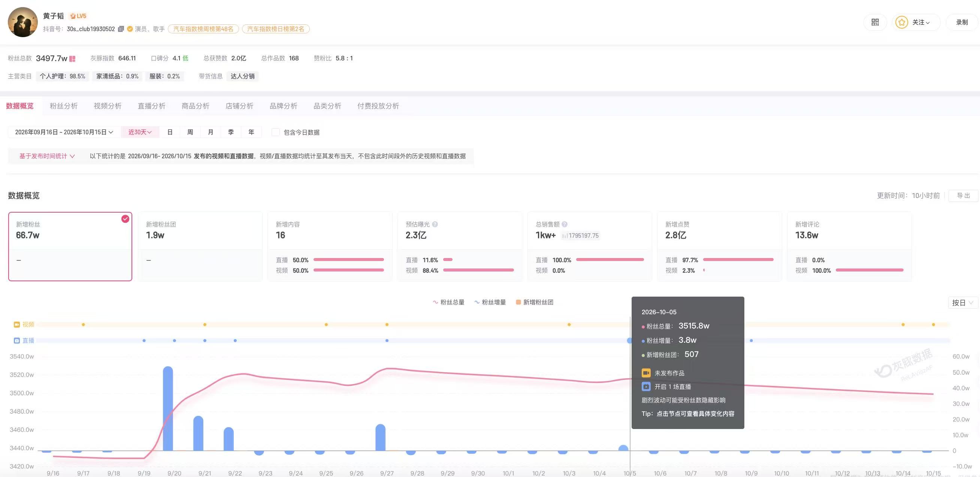This screenshot has height=477, width=980.
Task: Select the 新增粉丝团 metric card
Action: (200, 247)
